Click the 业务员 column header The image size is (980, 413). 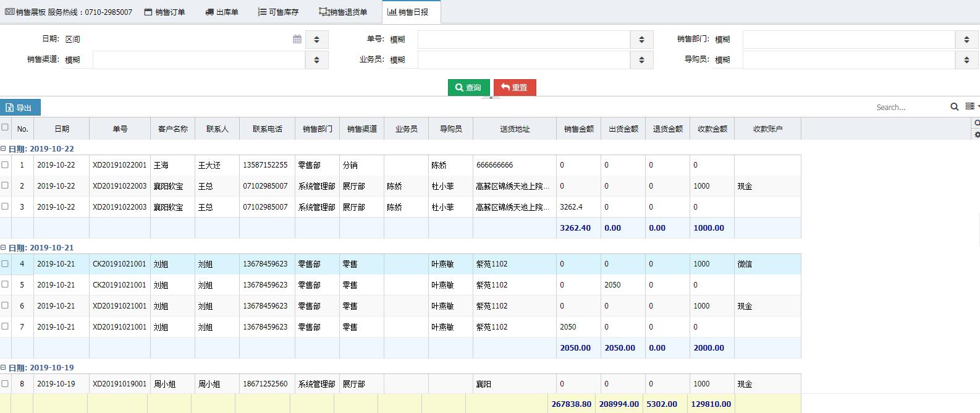[407, 129]
